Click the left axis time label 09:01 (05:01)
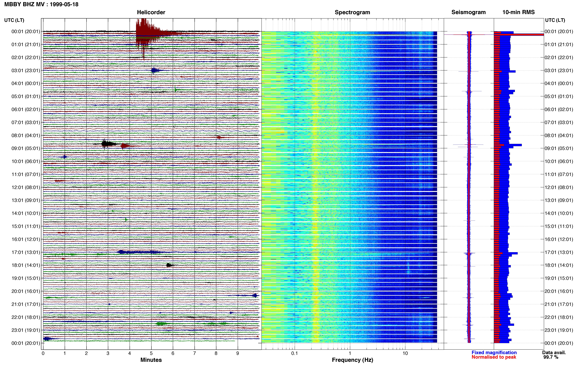Image resolution: width=588 pixels, height=368 pixels. pos(26,148)
